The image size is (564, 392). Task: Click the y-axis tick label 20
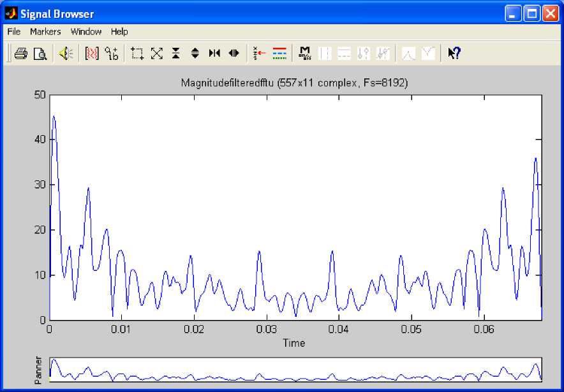39,230
